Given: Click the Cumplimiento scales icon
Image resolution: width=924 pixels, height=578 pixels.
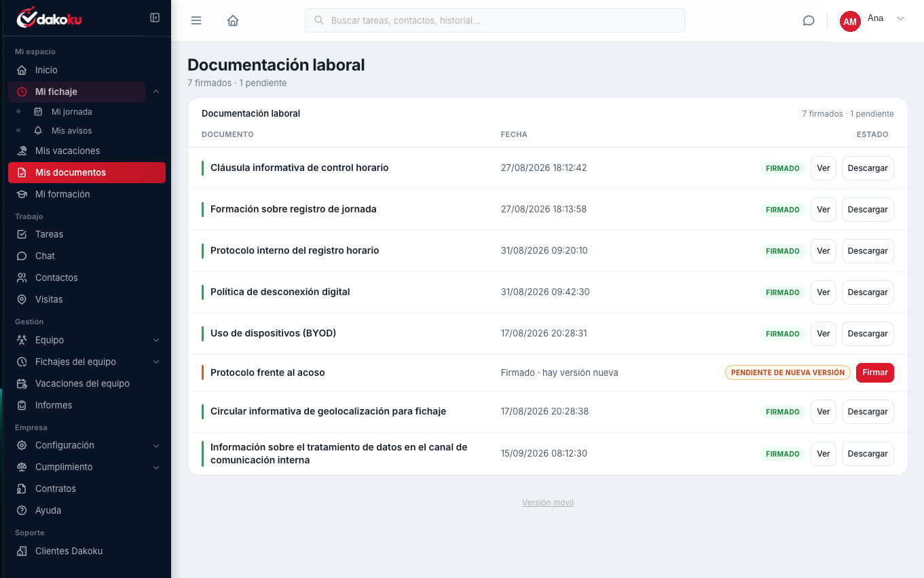Looking at the screenshot, I should (x=22, y=467).
